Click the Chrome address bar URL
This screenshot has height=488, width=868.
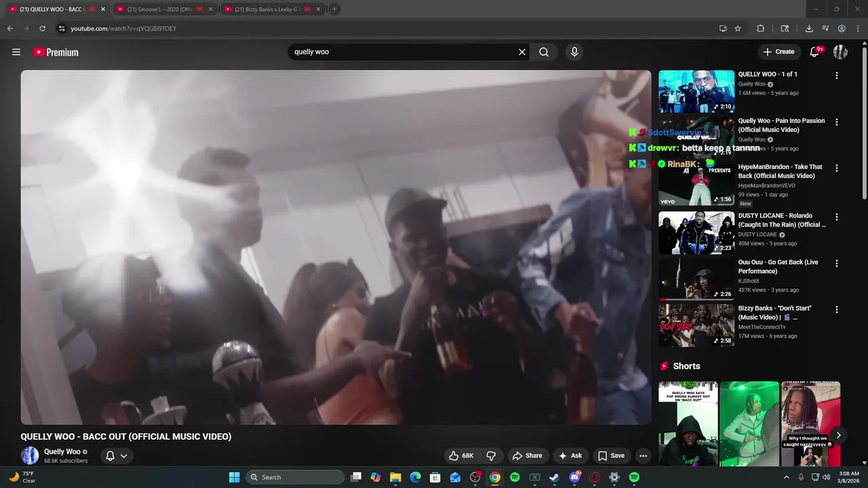[x=123, y=28]
